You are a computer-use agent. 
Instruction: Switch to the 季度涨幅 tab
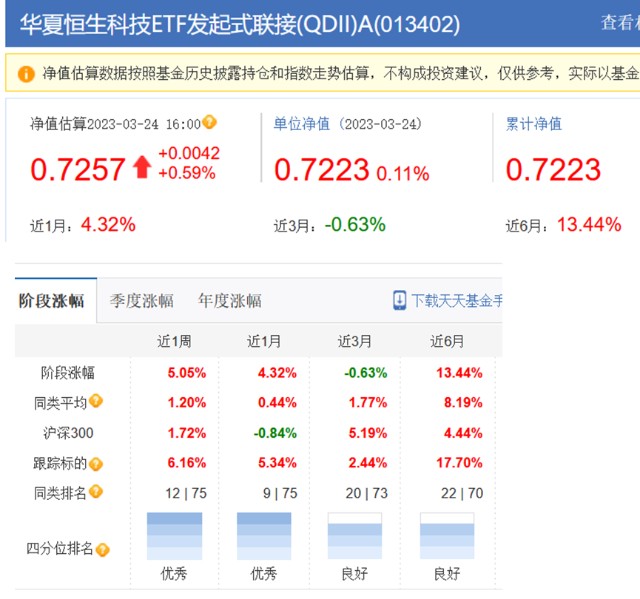[x=141, y=301]
